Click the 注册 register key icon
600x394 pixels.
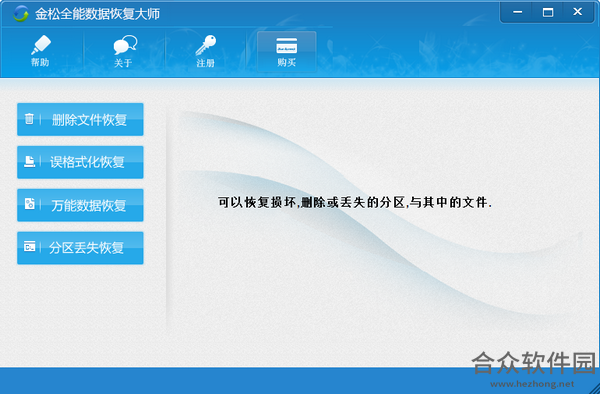[205, 51]
